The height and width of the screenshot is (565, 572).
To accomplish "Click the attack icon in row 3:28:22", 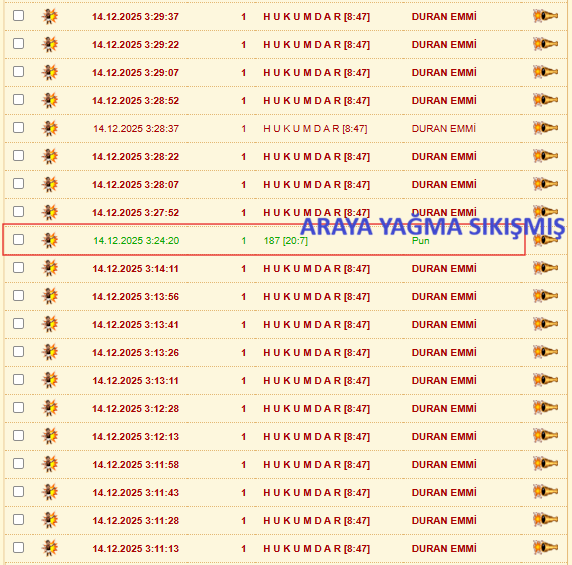I will tap(50, 156).
